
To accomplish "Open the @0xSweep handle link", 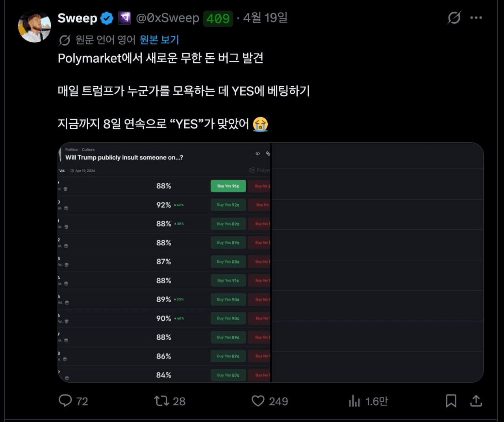I will coord(167,18).
